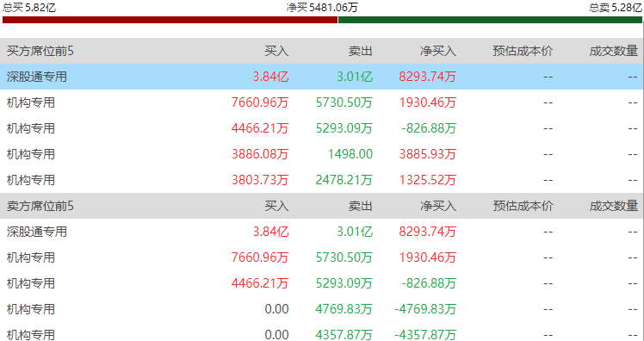The image size is (644, 341).
Task: Click the 净买 5481.06万 label
Action: pos(322,7)
